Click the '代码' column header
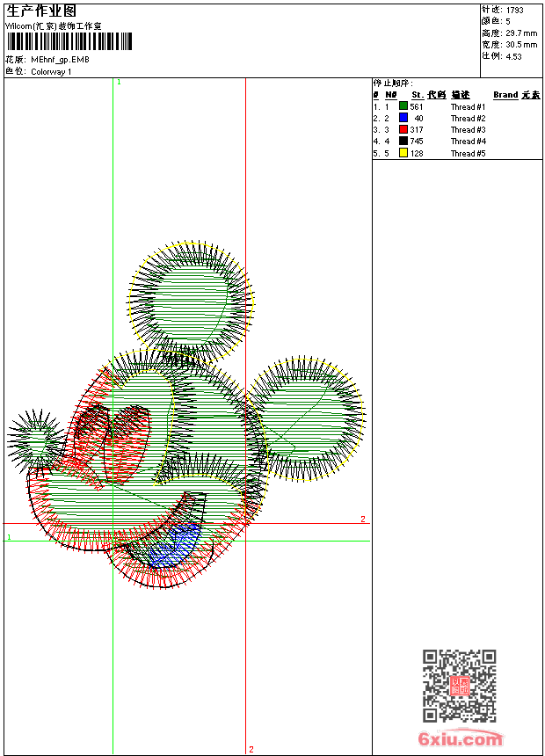545x756 pixels. [x=437, y=95]
